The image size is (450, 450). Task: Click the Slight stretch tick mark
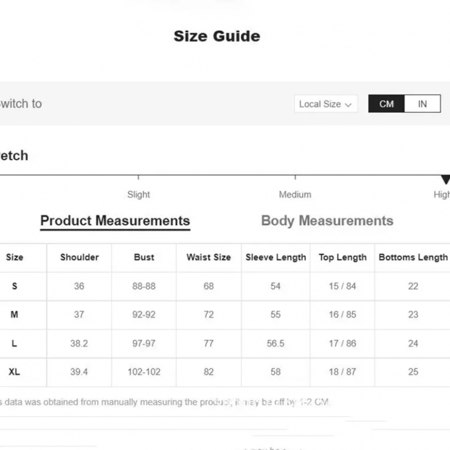point(138,177)
